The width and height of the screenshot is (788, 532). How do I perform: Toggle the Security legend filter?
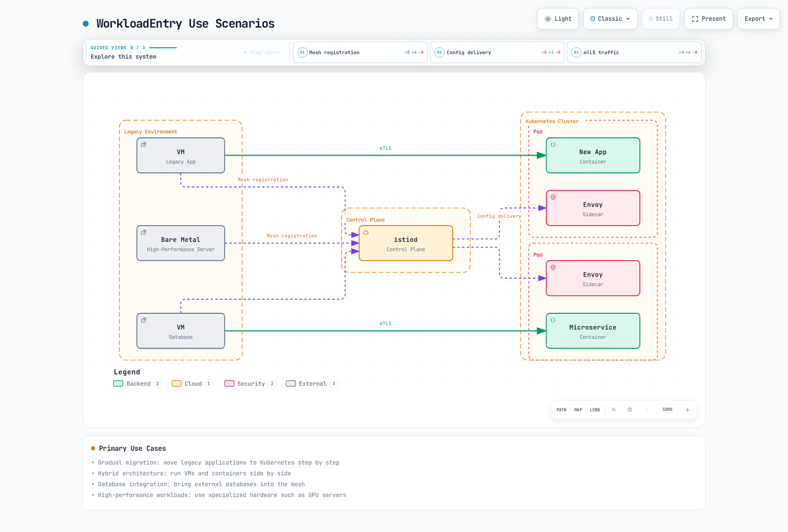tap(250, 384)
